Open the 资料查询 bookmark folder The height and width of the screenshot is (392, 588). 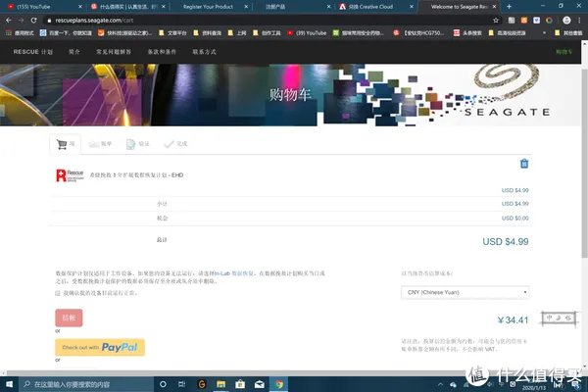(208, 33)
